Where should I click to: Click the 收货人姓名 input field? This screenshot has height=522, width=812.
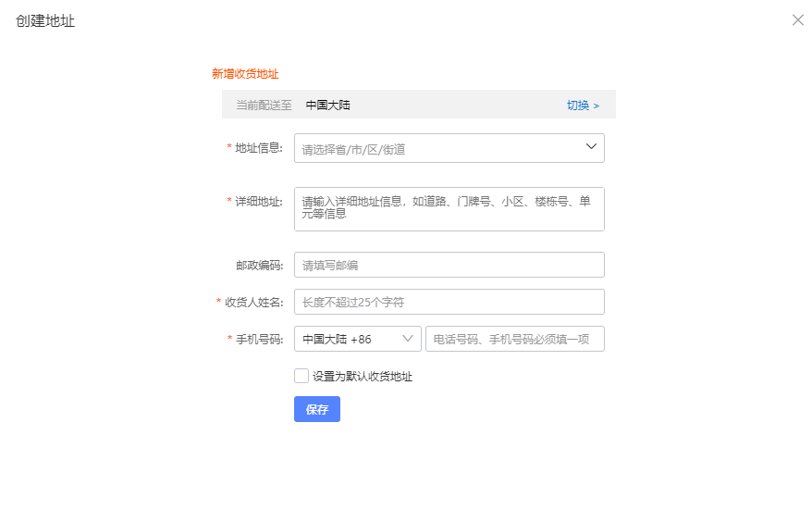449,302
